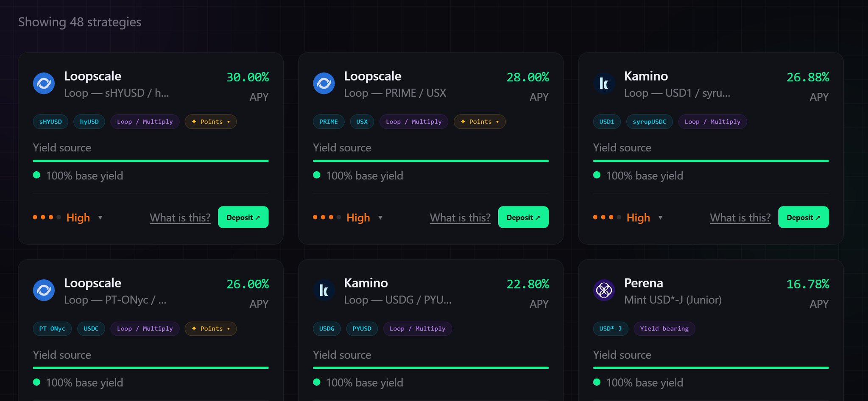Click the risk dots on the sHYUSD card

pyautogui.click(x=47, y=217)
